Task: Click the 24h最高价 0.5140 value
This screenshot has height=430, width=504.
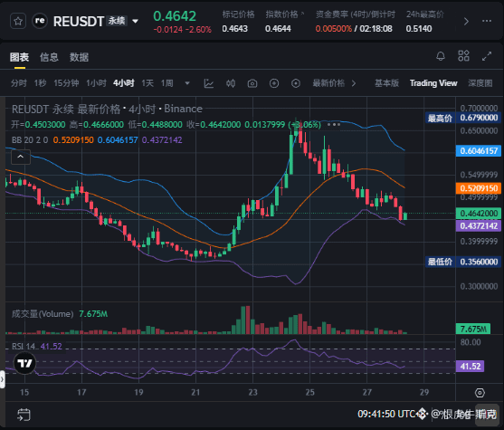Action: click(419, 29)
